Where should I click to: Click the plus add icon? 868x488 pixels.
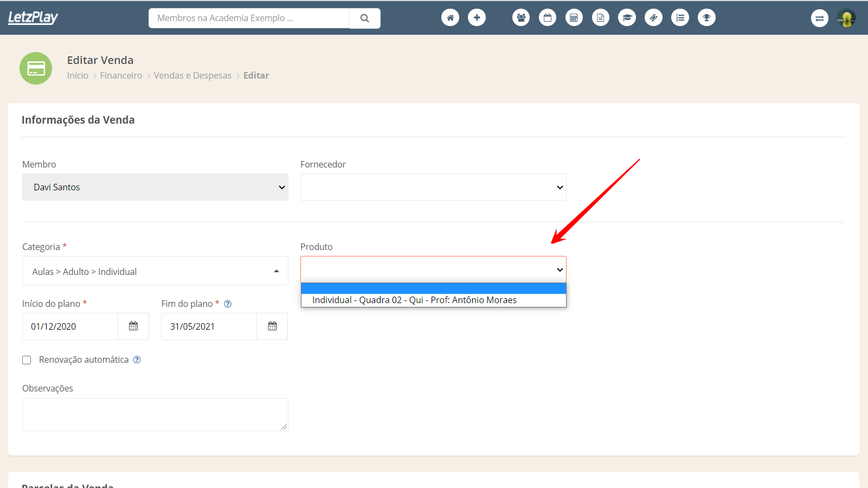coord(477,18)
